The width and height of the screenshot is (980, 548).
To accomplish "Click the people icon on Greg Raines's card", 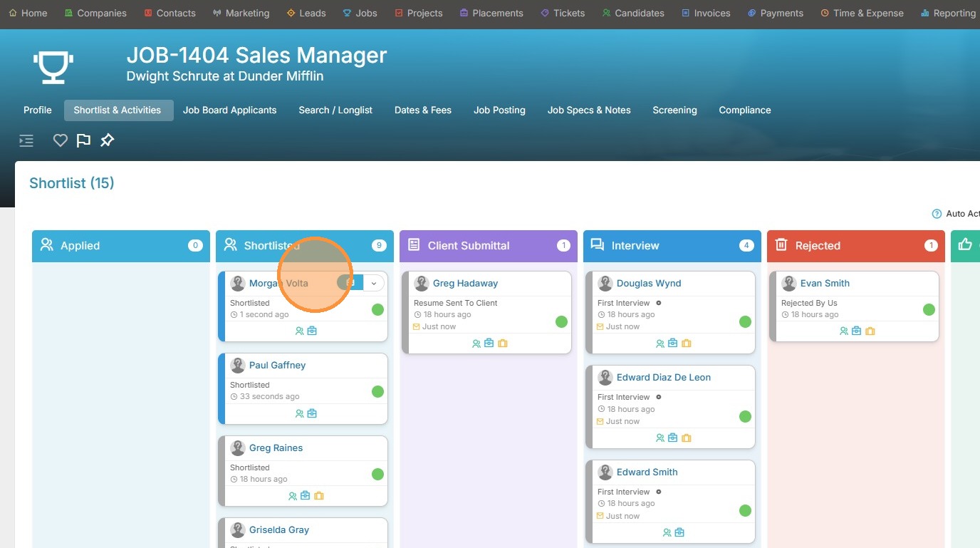I will coord(293,496).
